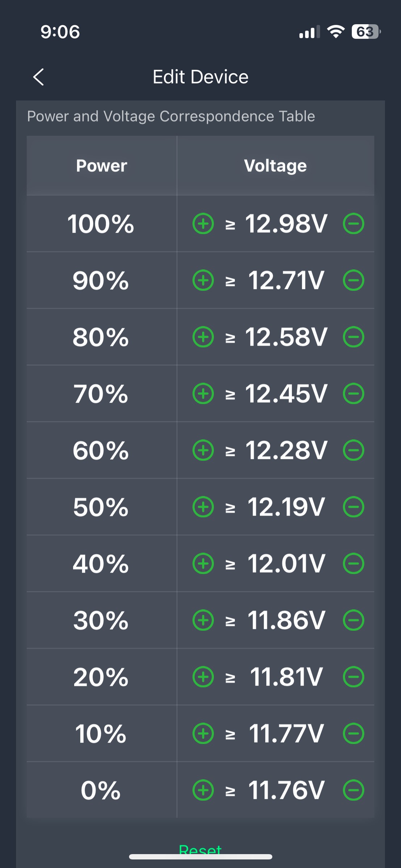
Task: Decrease the 100% voltage with minus icon
Action: coord(353,224)
